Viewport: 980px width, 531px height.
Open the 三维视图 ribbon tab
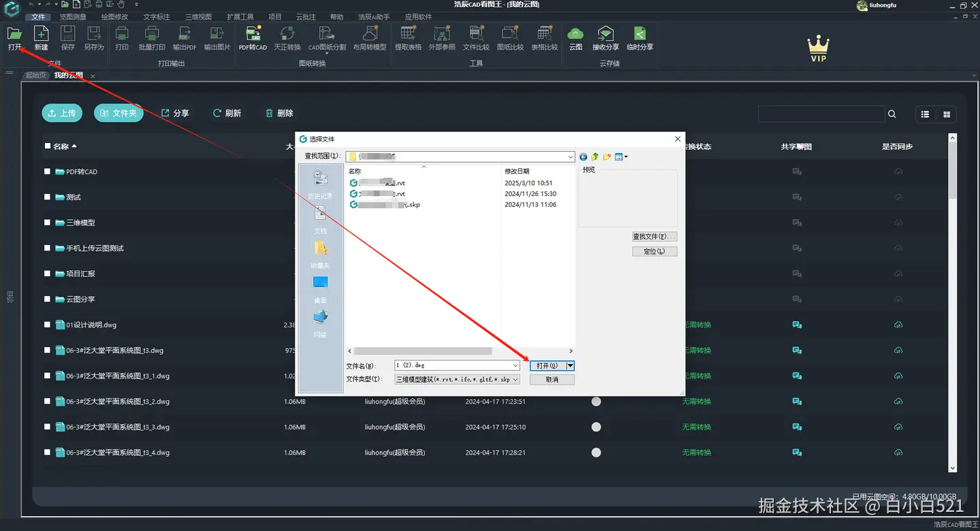pyautogui.click(x=198, y=16)
